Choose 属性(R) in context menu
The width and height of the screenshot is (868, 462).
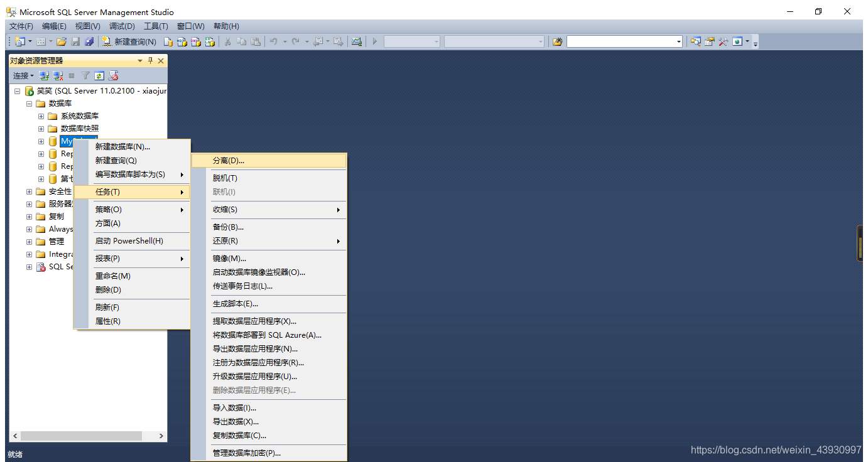(x=132, y=321)
